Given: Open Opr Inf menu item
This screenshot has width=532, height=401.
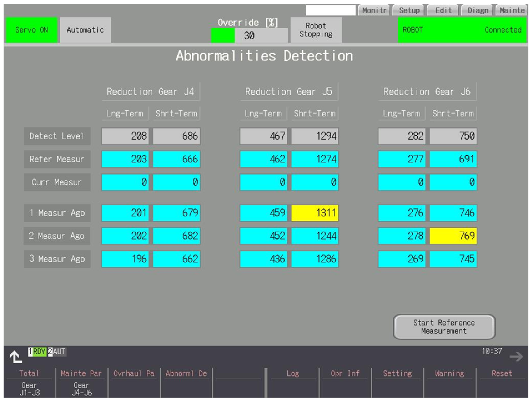Looking at the screenshot, I should click(345, 383).
